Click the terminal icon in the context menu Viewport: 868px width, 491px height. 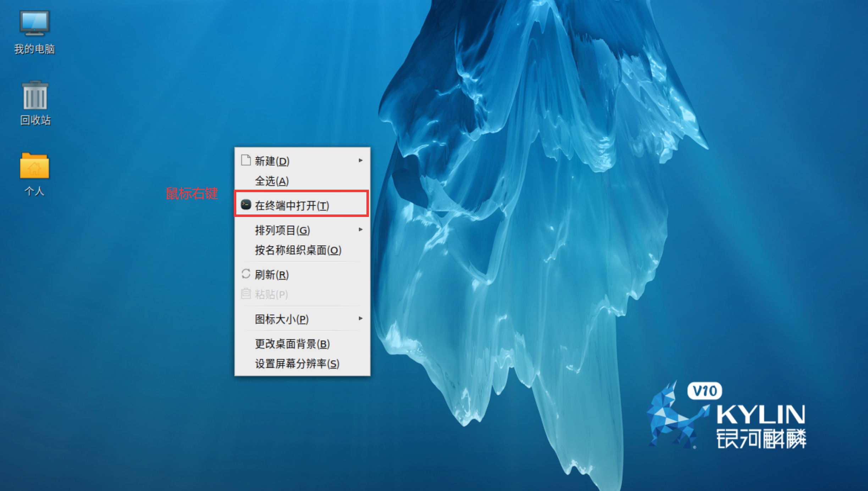click(x=246, y=205)
